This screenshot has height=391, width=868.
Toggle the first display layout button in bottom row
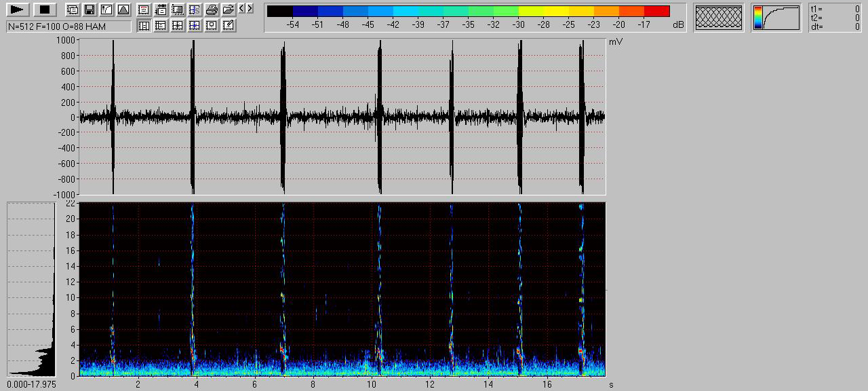144,26
